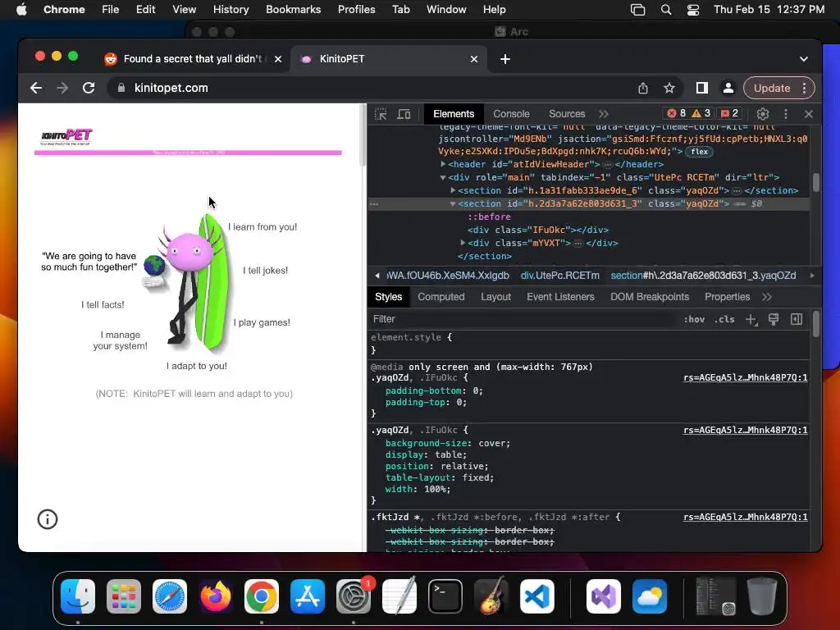
Task: Launch Firefox from the Dock
Action: pyautogui.click(x=216, y=596)
